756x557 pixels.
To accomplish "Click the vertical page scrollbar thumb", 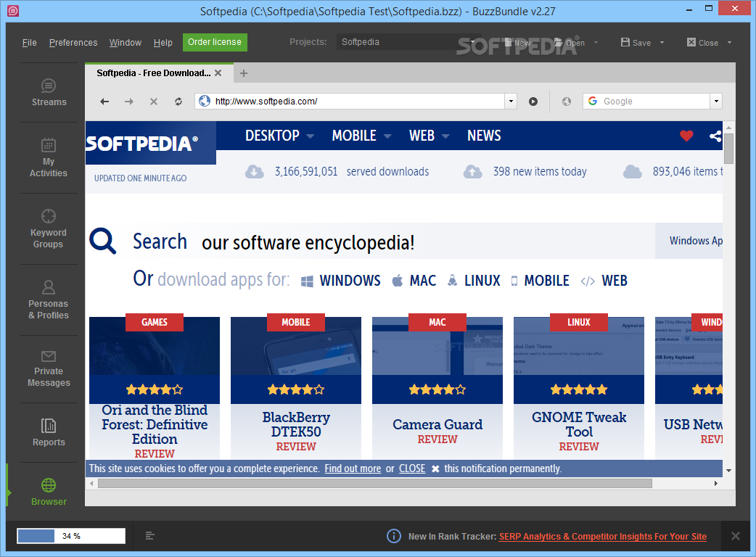I will click(728, 149).
